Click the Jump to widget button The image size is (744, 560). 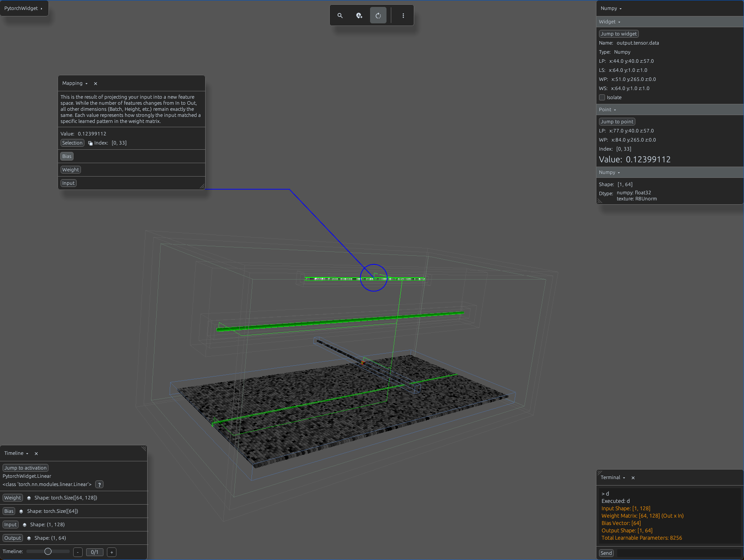(618, 34)
